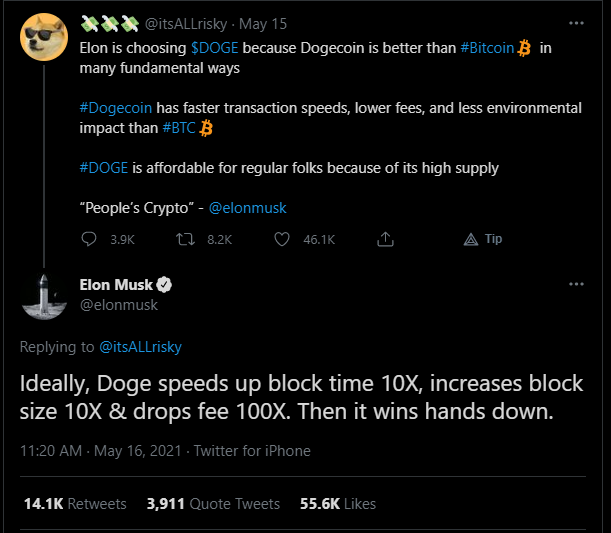Open more options for Elon Musk's reply
This screenshot has height=533, width=611.
(576, 284)
